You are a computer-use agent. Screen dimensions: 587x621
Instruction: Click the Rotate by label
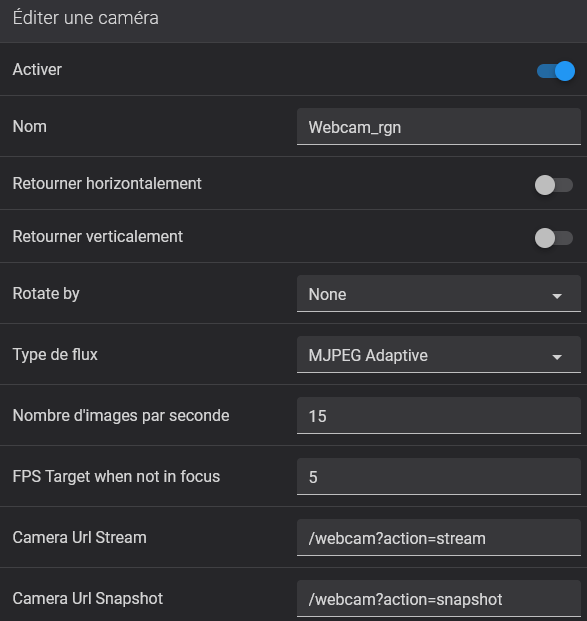click(x=46, y=294)
